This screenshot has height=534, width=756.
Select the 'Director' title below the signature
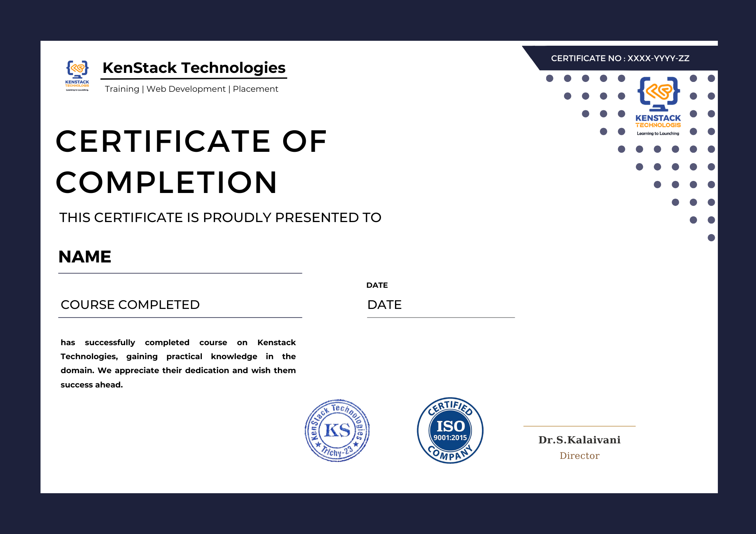point(579,455)
